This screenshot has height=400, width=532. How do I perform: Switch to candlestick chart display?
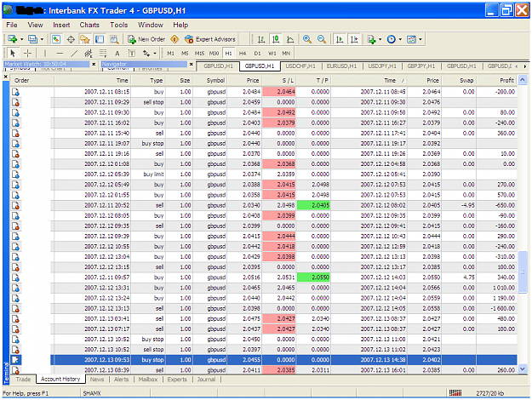point(276,39)
